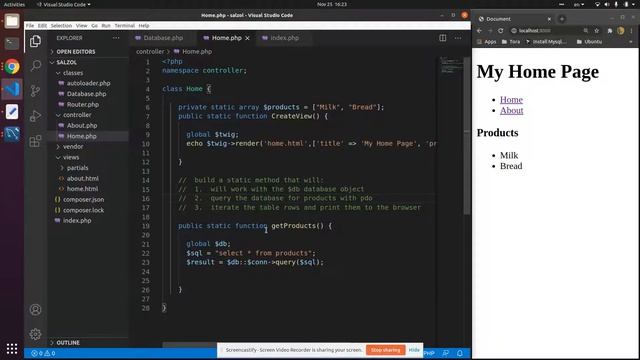Screen dimensions: 640x360
Task: Open home.html in the explorer
Action: [x=82, y=189]
